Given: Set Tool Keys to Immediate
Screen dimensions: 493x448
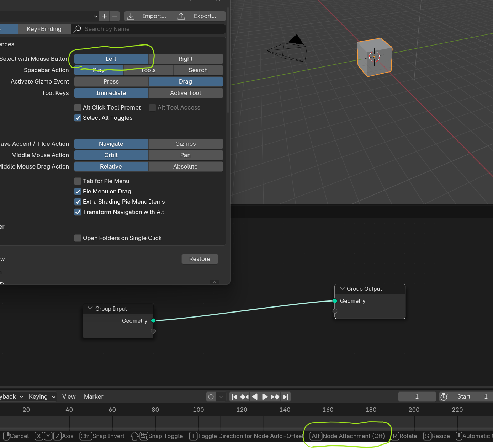Looking at the screenshot, I should (111, 93).
